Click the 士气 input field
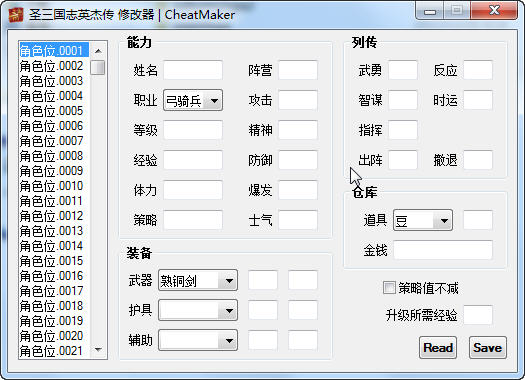This screenshot has width=525, height=380. [298, 220]
